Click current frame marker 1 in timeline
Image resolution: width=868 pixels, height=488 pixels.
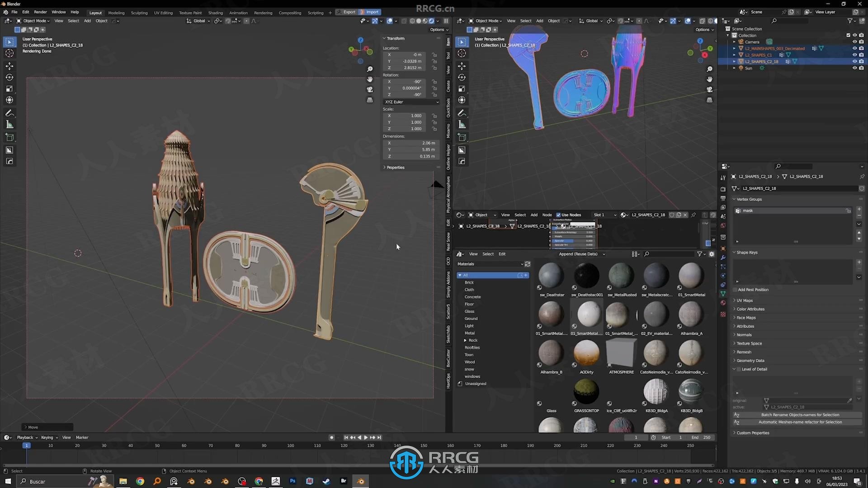click(27, 446)
